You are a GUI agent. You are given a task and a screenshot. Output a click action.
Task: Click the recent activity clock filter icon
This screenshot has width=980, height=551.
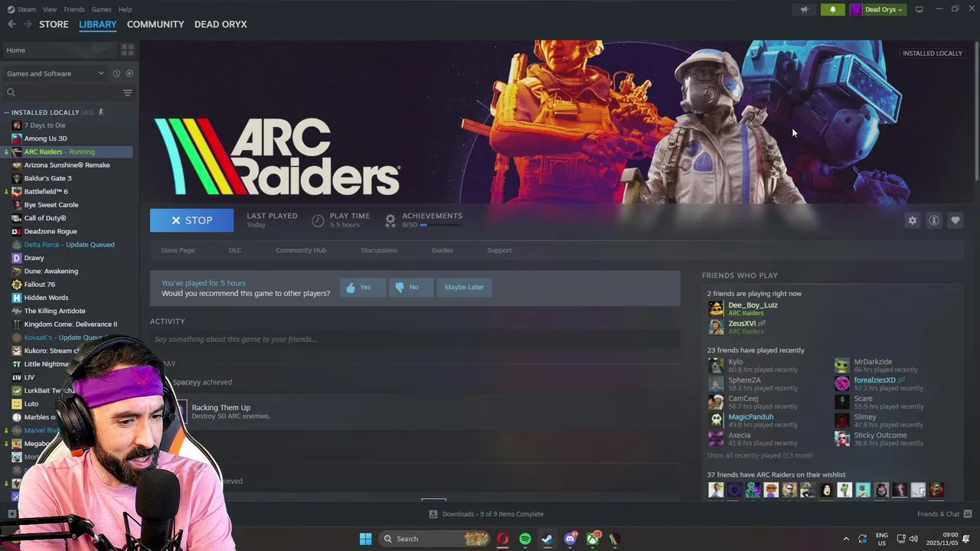pyautogui.click(x=116, y=73)
